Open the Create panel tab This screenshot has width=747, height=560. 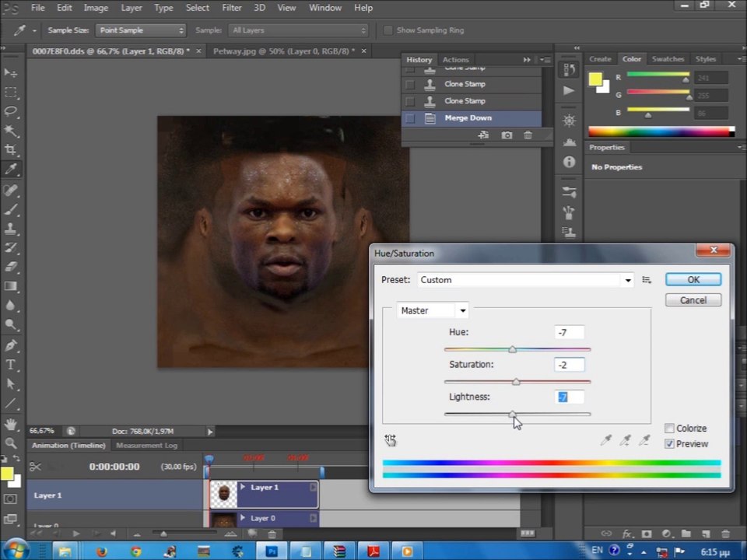tap(600, 59)
